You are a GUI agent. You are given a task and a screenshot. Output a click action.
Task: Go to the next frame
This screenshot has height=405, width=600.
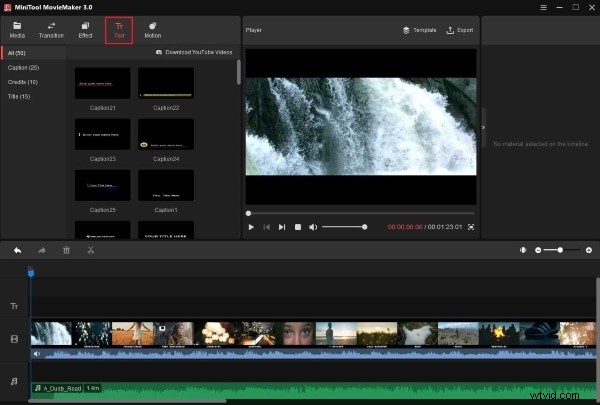point(282,227)
